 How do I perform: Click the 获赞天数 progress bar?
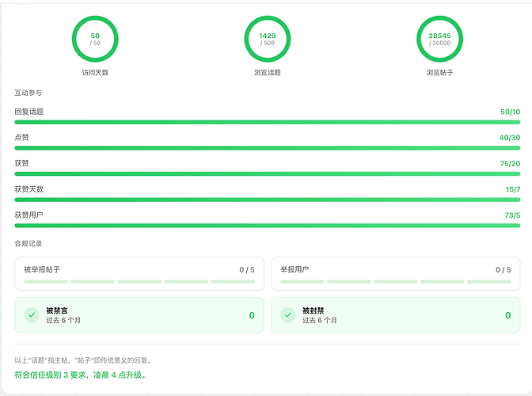pyautogui.click(x=268, y=200)
